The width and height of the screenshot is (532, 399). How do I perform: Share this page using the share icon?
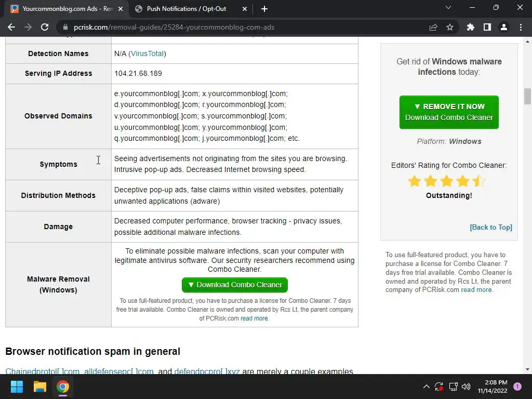pos(433,27)
